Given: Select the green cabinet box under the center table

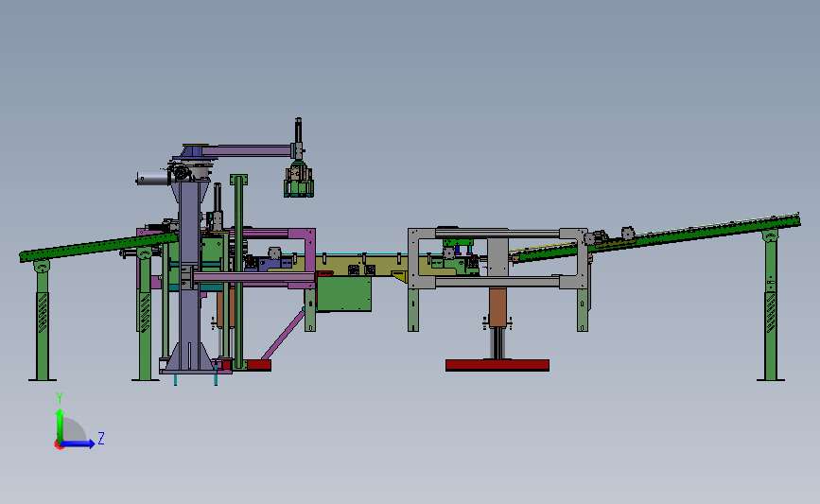Looking at the screenshot, I should pos(344,294).
